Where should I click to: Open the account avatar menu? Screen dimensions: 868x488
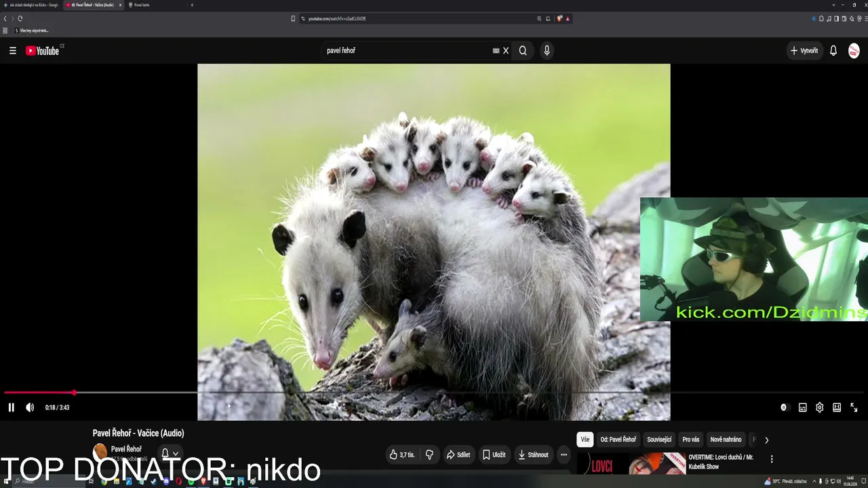click(854, 50)
